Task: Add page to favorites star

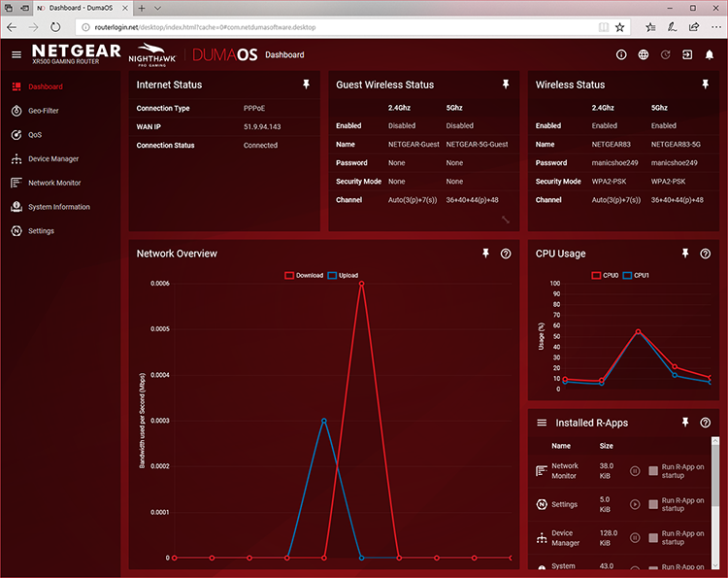Action: [620, 27]
